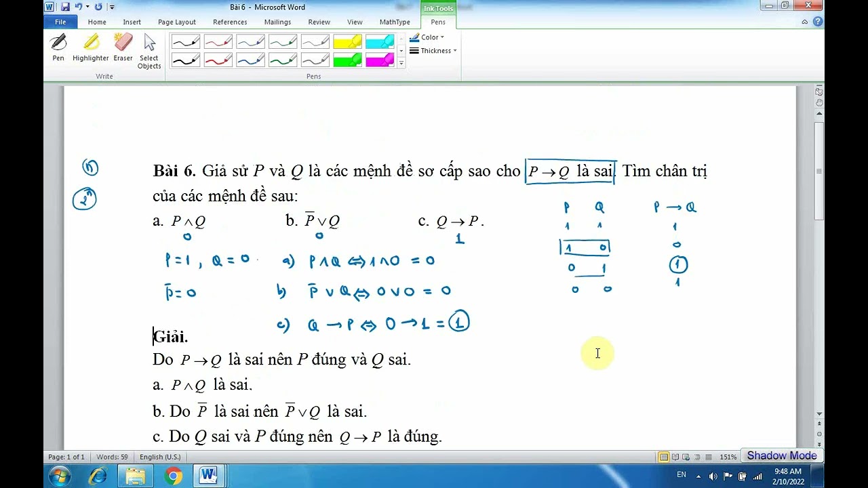Viewport: 868px width, 488px height.
Task: Click the Words: 59 status indicator
Action: click(x=112, y=457)
